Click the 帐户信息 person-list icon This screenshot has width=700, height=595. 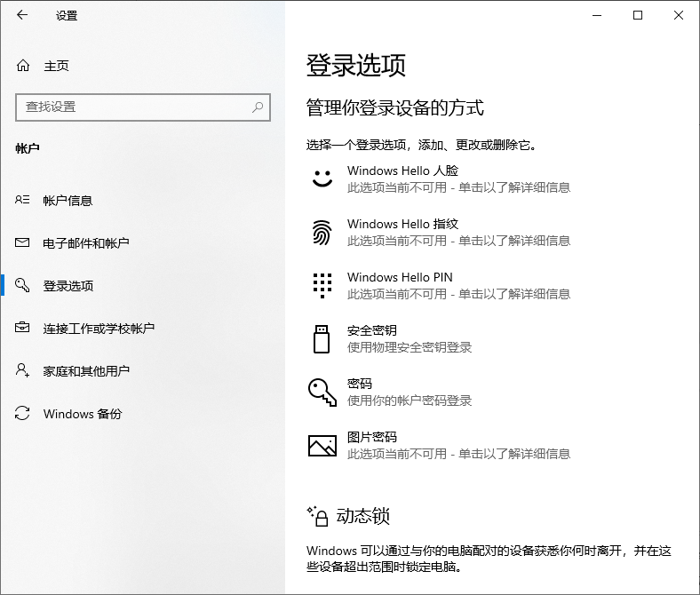point(22,200)
